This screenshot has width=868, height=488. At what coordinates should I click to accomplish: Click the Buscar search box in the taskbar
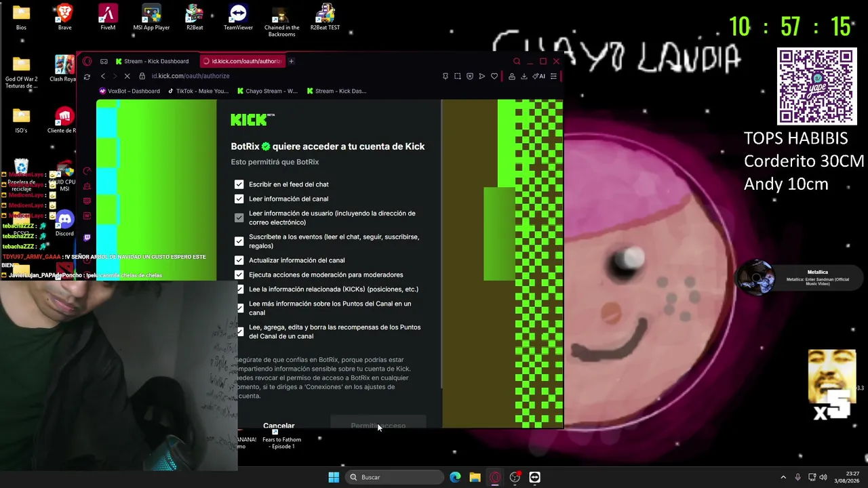tap(395, 477)
